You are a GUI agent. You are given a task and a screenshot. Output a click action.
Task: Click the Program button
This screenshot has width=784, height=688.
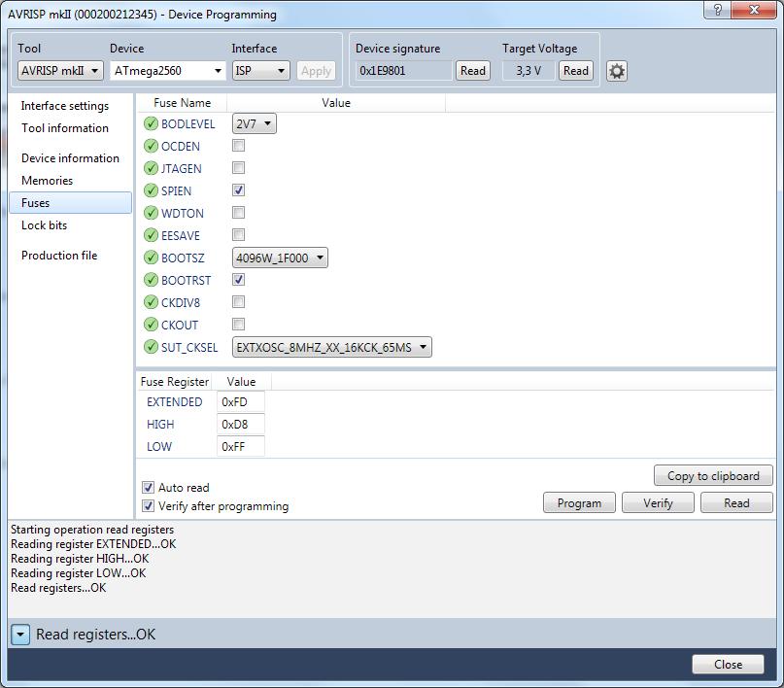point(580,503)
